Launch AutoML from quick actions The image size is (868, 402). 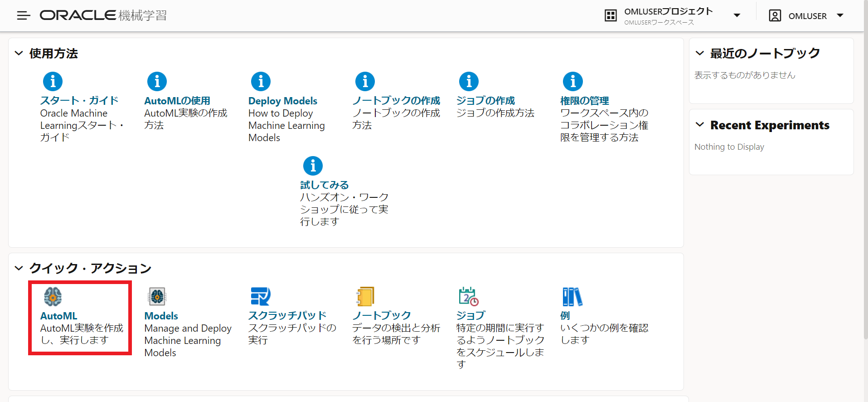pyautogui.click(x=58, y=316)
